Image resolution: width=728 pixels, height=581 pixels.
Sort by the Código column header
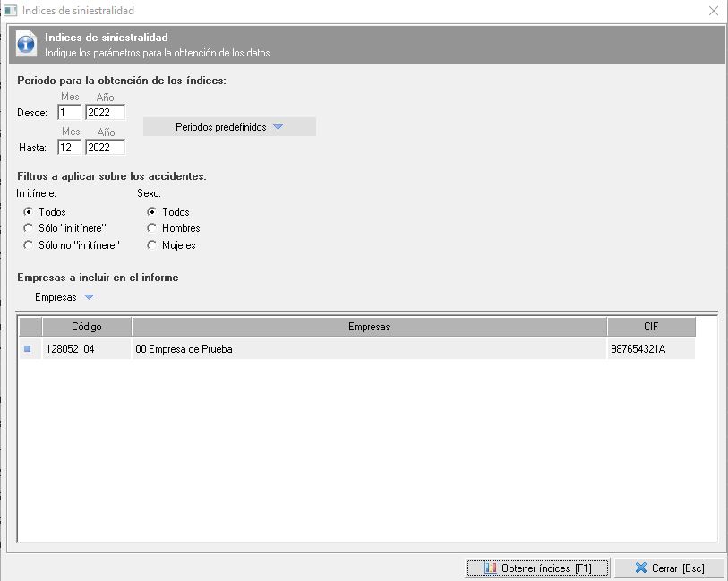[x=87, y=328]
